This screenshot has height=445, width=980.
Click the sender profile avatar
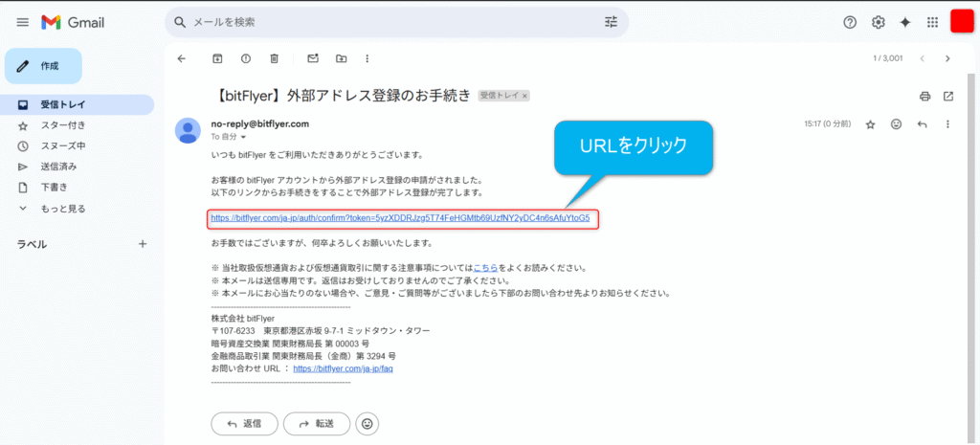pyautogui.click(x=188, y=130)
